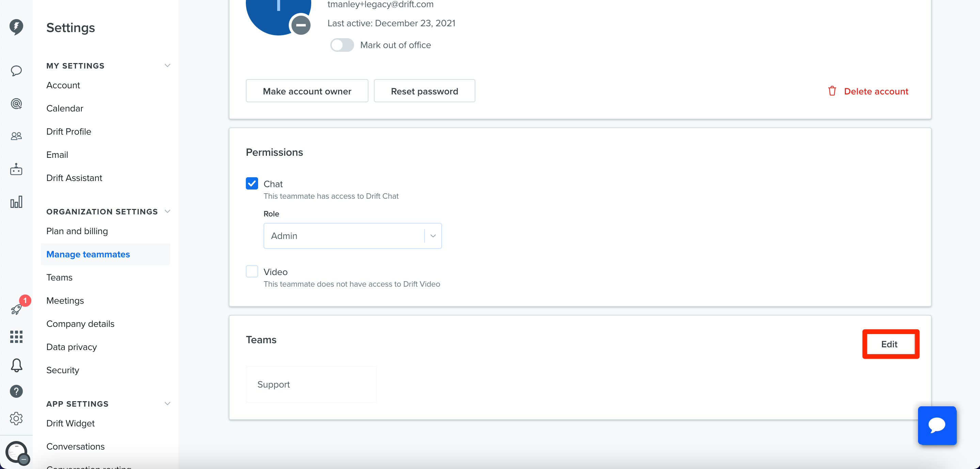
Task: Open Teams in organization settings sidebar
Action: [59, 277]
